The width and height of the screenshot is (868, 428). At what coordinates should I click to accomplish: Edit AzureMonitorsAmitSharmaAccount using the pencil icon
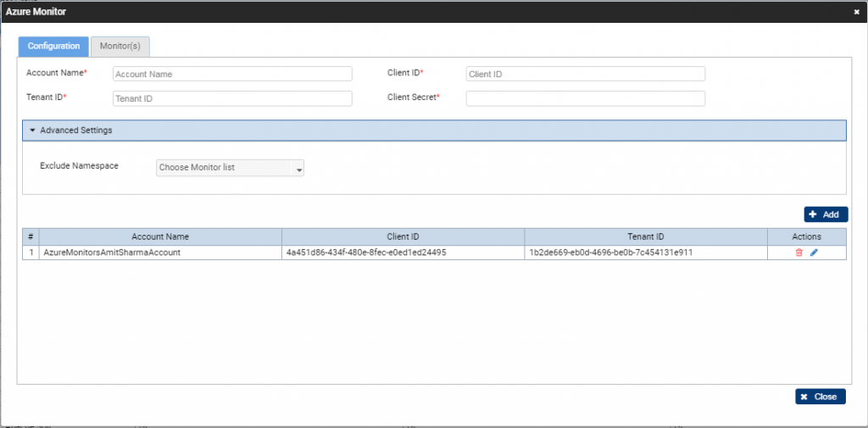(813, 253)
